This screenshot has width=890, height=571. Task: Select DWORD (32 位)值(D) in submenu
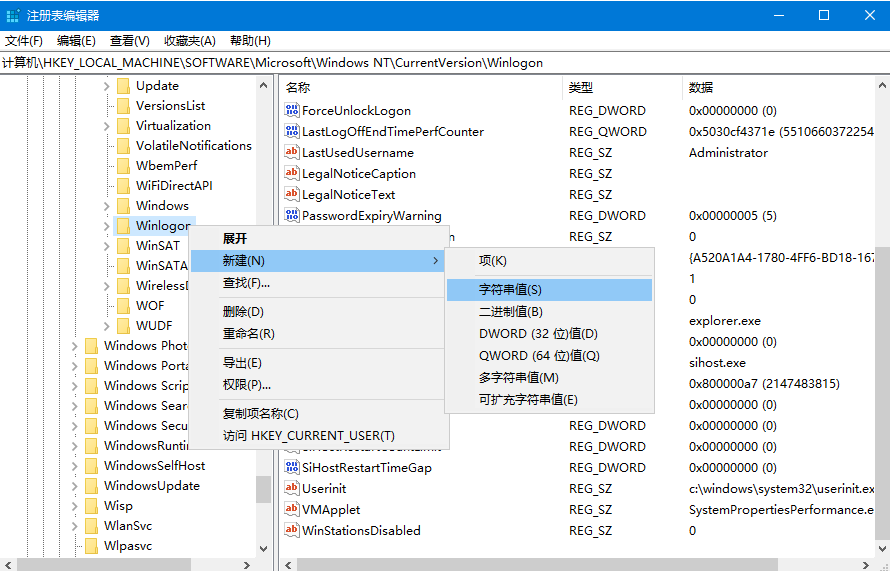point(538,334)
